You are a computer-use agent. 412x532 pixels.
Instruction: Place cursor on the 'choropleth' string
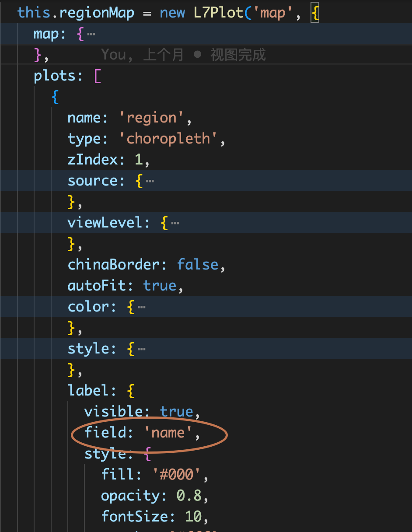pyautogui.click(x=168, y=138)
